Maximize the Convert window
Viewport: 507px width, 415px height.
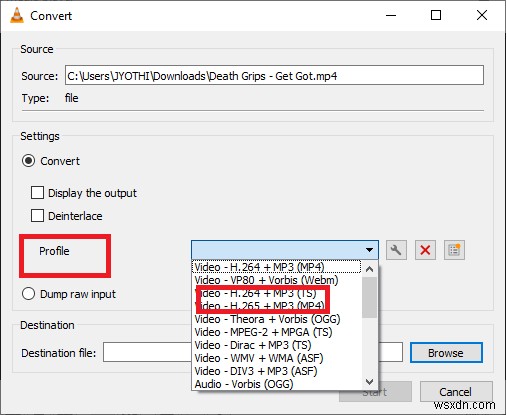(x=436, y=15)
